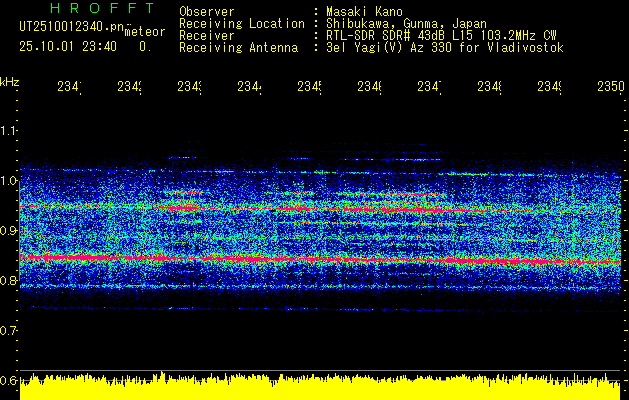The height and width of the screenshot is (400, 629).
Task: Click the 1.0 kHz axis label
Action: click(8, 181)
